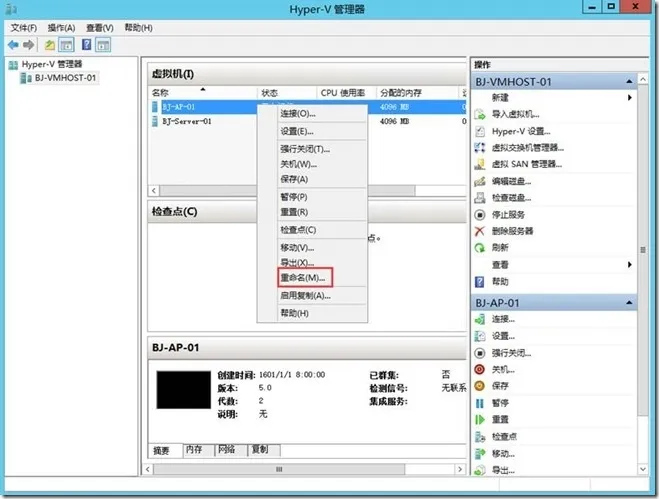Click the orange 保存 icon in Actions pane

point(480,386)
